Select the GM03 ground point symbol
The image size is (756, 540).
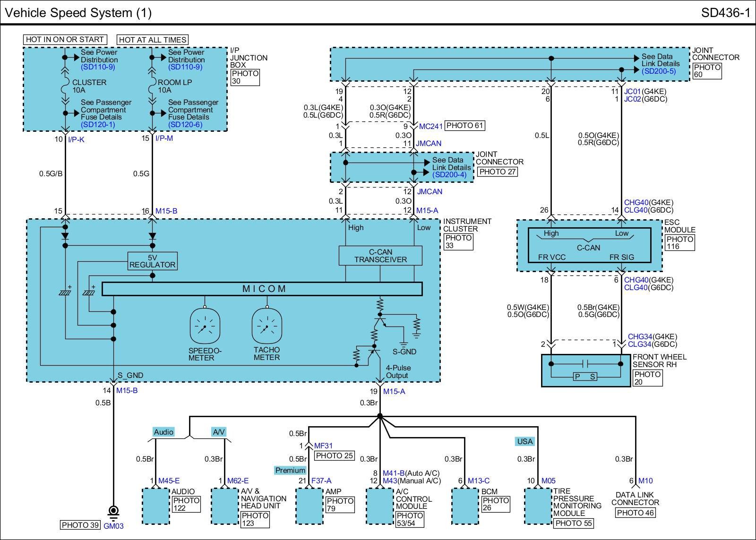point(113,512)
